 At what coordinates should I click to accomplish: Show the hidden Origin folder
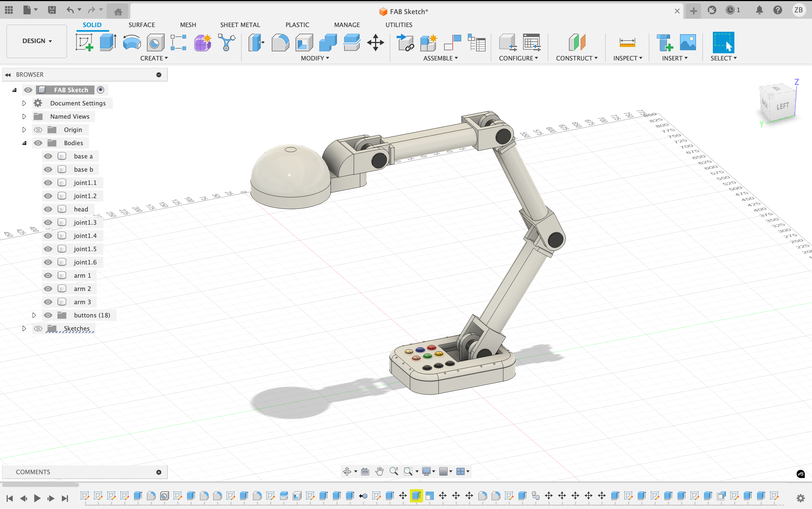[x=38, y=130]
